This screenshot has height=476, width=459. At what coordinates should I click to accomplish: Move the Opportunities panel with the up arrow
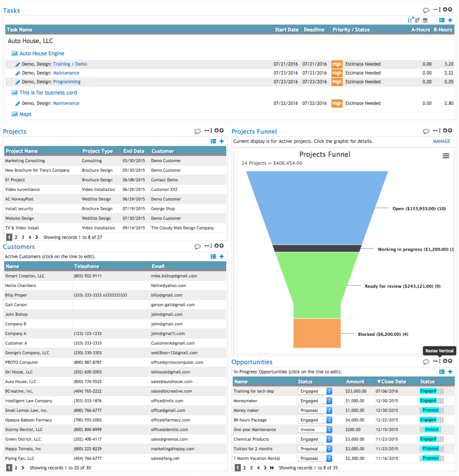tap(450, 361)
